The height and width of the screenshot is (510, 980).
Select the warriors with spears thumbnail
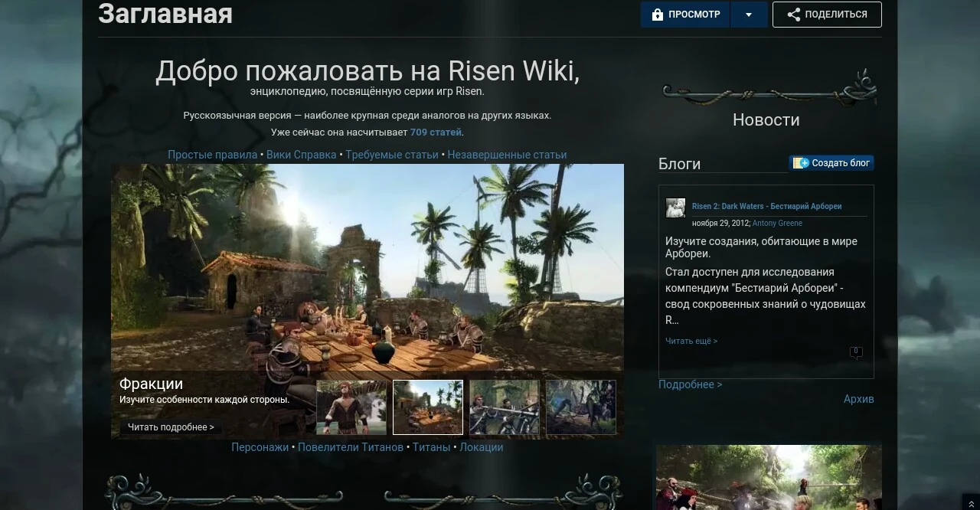pos(505,407)
